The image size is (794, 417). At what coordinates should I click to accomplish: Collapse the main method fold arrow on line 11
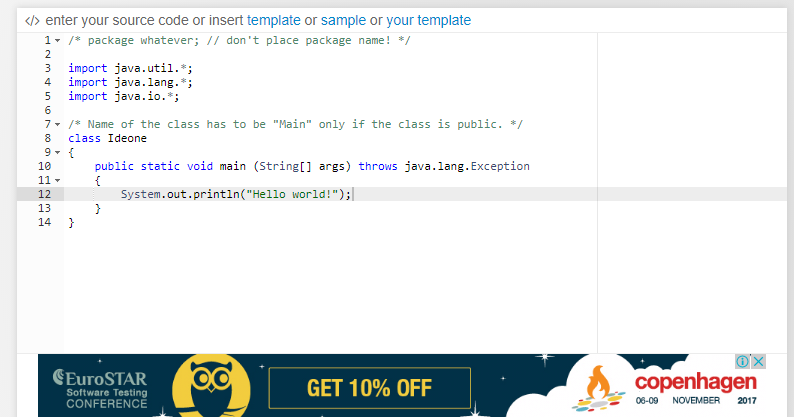[57, 180]
